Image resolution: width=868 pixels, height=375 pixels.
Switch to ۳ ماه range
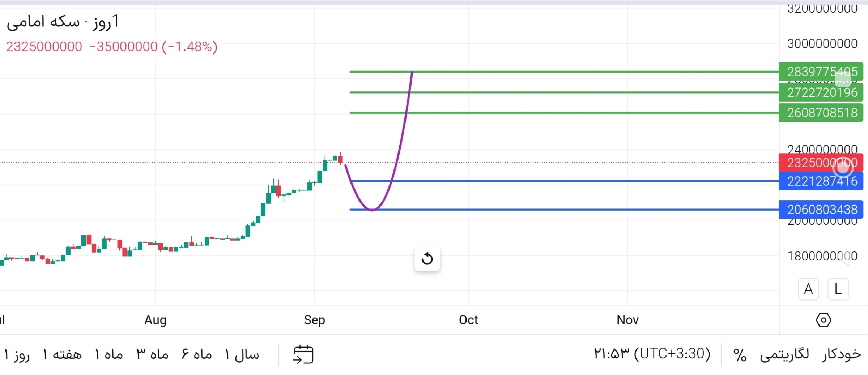point(152,355)
